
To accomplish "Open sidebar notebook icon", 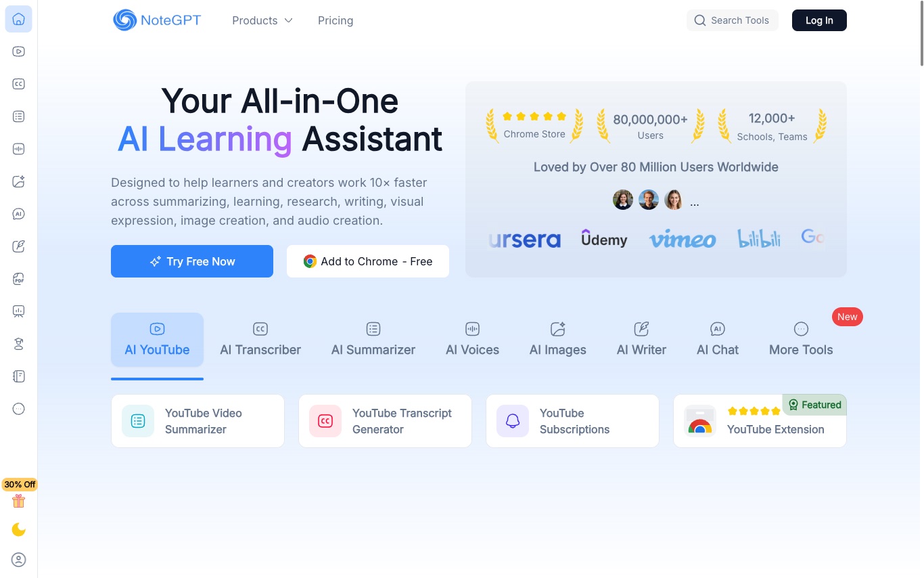I will 19,376.
